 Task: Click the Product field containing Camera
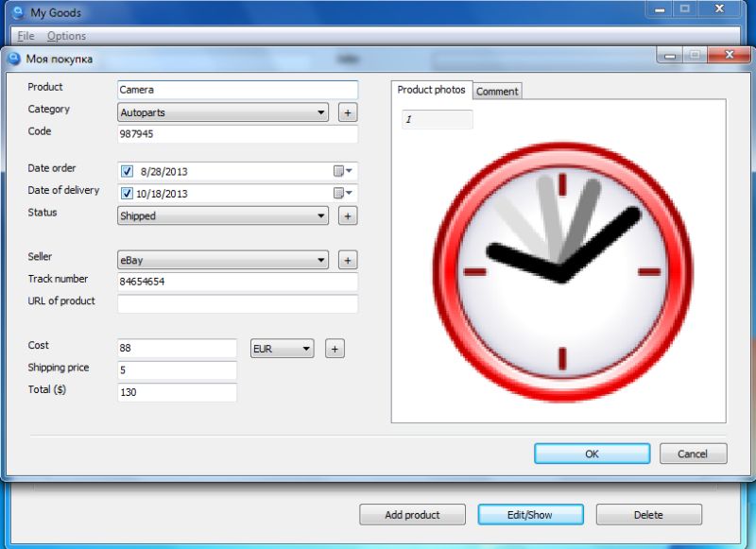[x=238, y=90]
